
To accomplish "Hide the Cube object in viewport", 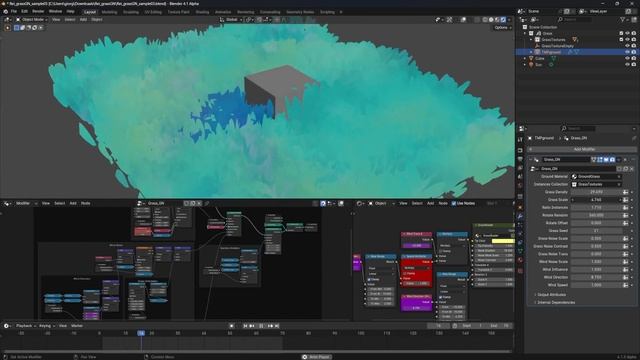I will [628, 58].
